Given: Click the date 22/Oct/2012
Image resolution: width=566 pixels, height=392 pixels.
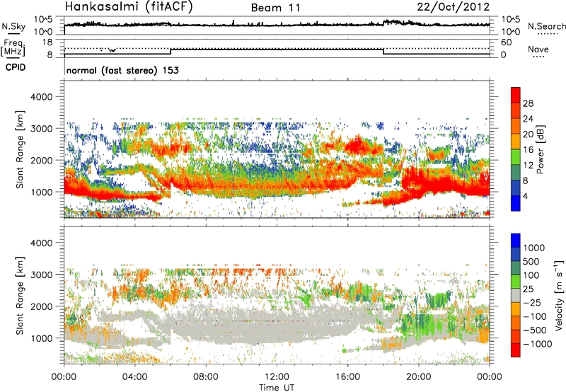Looking at the screenshot, I should [x=454, y=7].
